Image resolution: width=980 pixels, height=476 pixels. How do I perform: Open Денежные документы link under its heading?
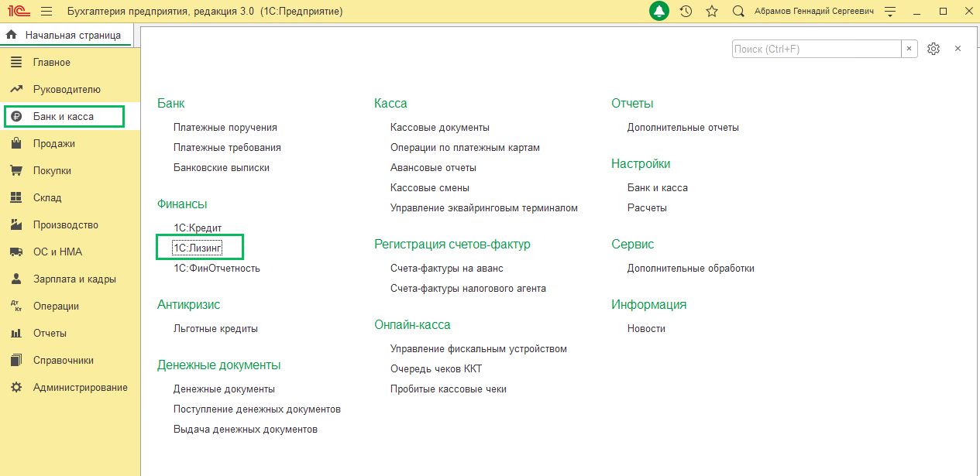[224, 389]
